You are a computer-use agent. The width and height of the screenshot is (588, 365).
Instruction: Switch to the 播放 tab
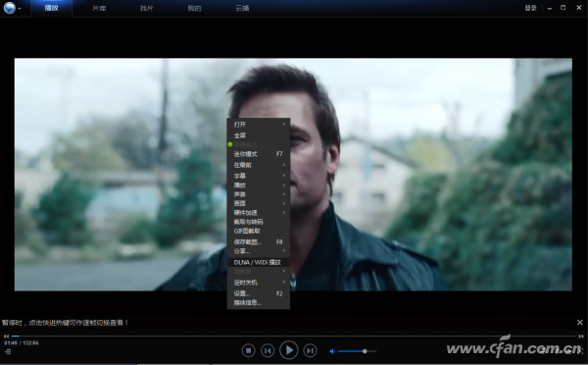pyautogui.click(x=51, y=8)
